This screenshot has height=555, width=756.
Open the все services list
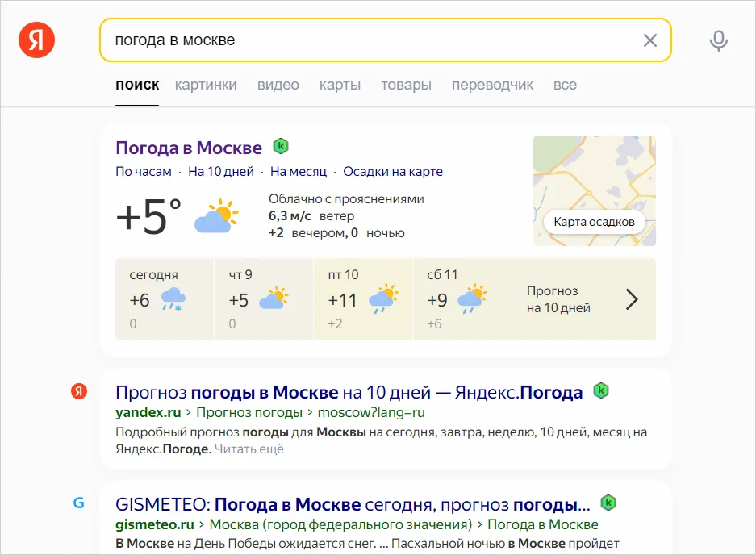[566, 85]
